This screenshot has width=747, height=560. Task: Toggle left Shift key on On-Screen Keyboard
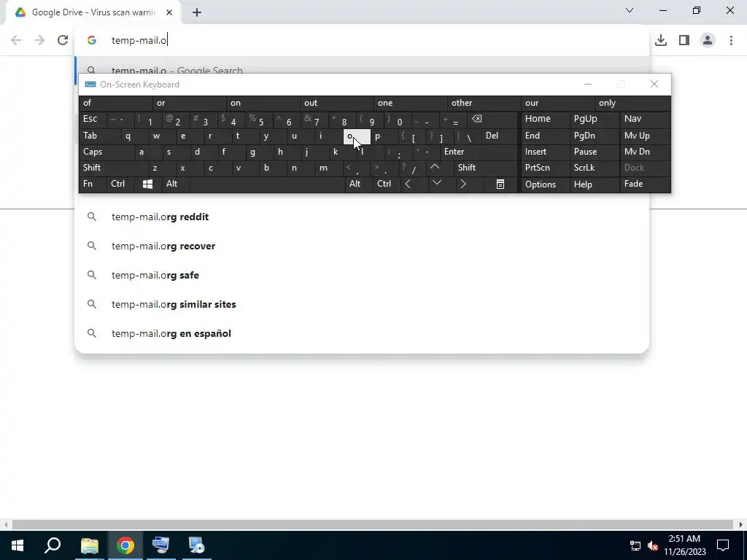coord(113,168)
